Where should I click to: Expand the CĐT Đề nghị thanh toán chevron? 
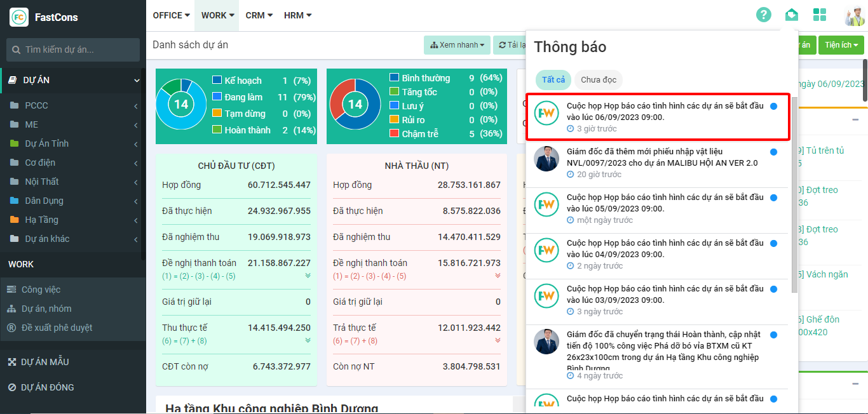[x=308, y=276]
